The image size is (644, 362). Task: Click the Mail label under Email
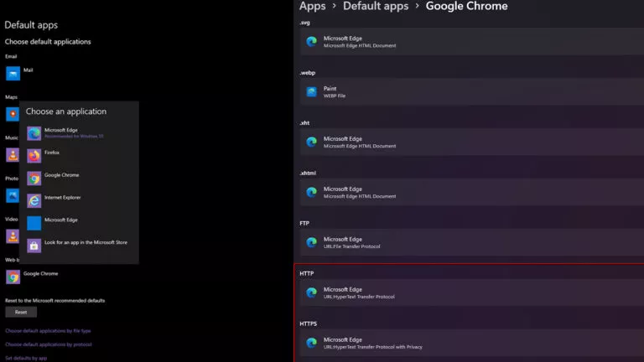[x=28, y=70]
